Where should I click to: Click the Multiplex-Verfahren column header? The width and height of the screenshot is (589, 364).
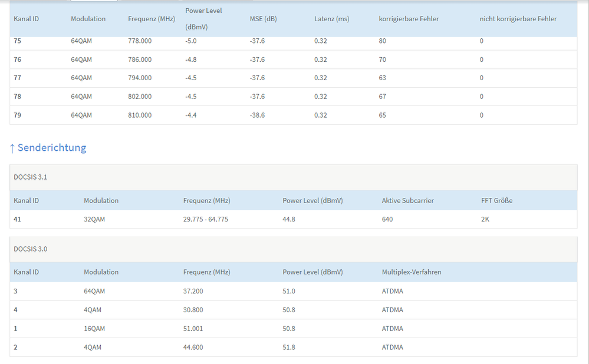pos(412,272)
